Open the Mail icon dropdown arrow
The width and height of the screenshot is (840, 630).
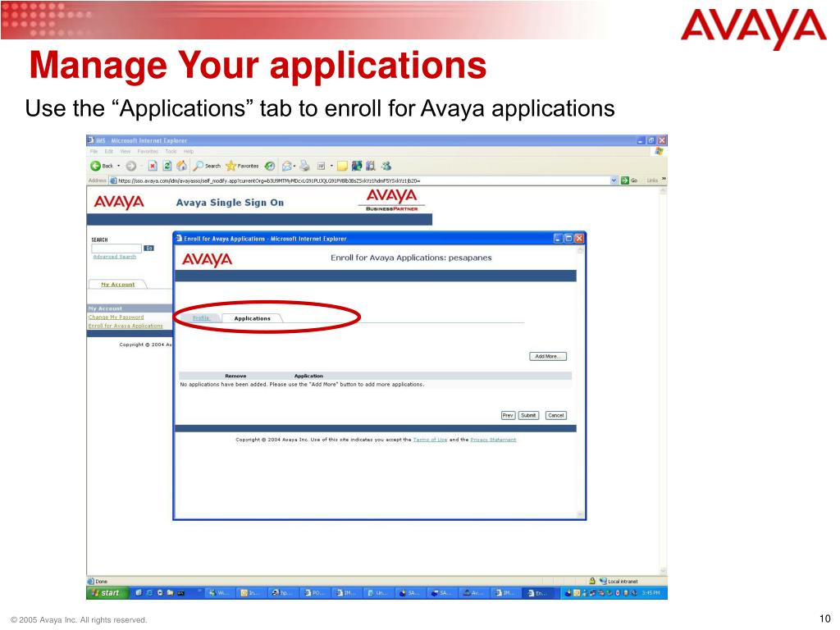tap(294, 166)
